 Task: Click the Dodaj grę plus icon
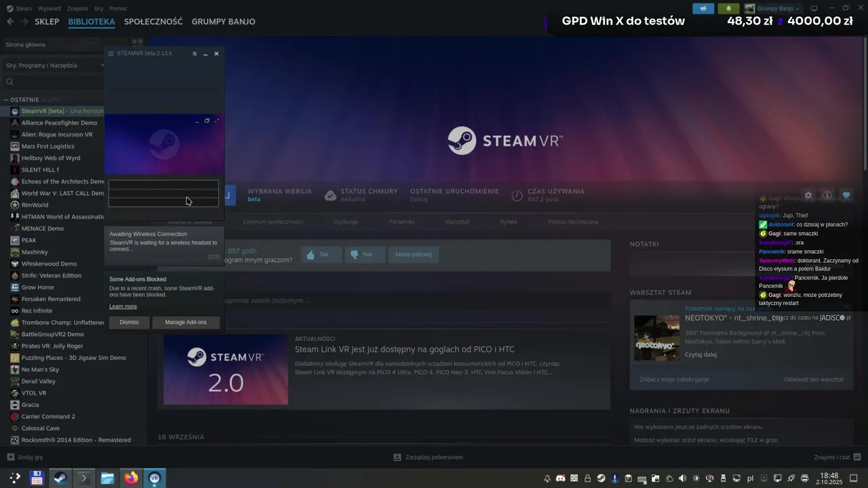click(x=10, y=457)
